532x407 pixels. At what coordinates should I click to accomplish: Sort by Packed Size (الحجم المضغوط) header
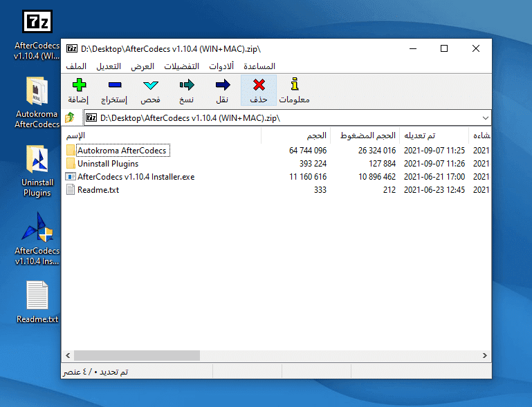tap(365, 135)
